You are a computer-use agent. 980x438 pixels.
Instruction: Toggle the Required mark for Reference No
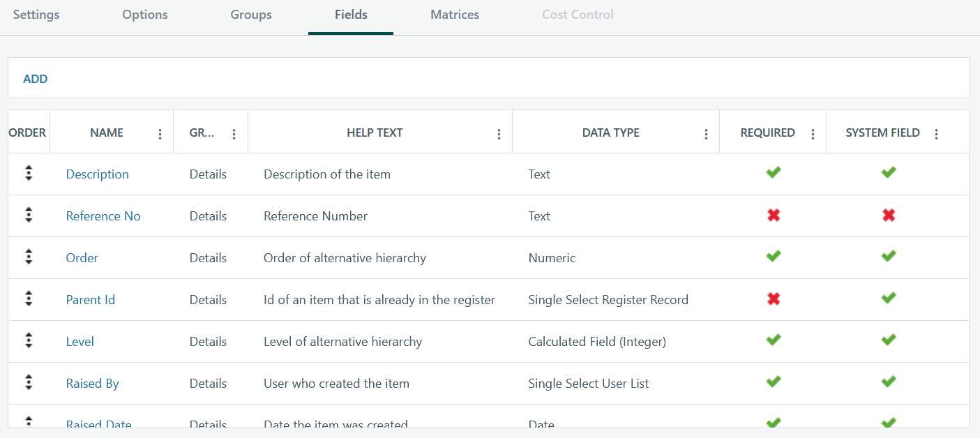(773, 216)
